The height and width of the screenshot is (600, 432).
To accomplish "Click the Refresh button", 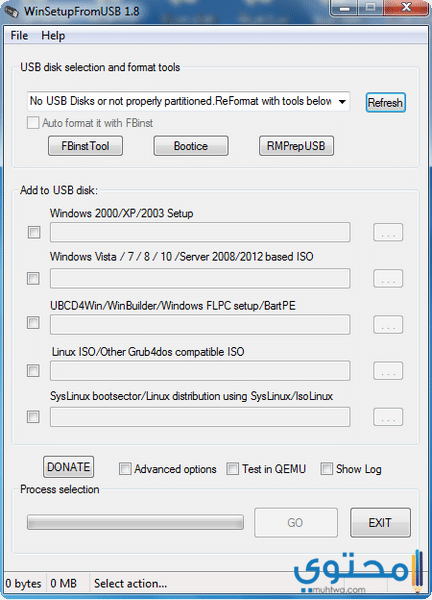I will tap(385, 103).
